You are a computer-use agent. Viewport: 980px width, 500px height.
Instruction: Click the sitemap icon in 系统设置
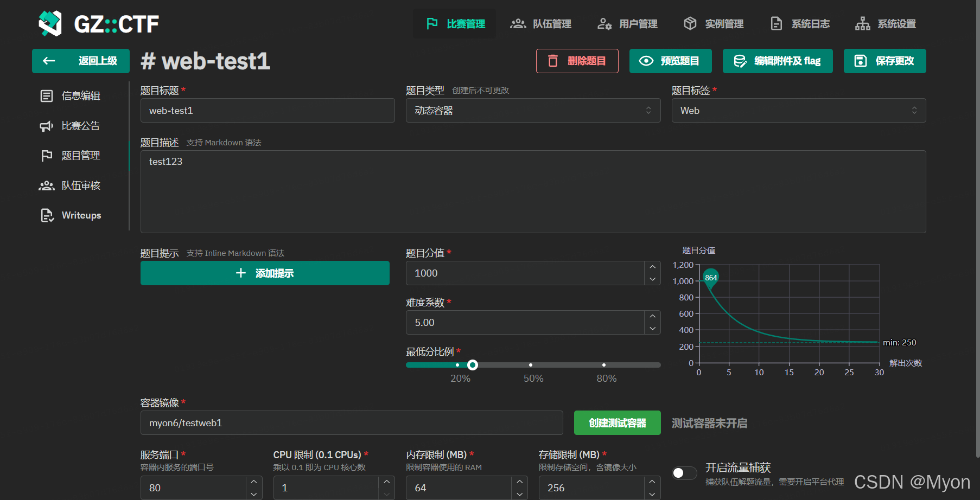[x=863, y=24]
